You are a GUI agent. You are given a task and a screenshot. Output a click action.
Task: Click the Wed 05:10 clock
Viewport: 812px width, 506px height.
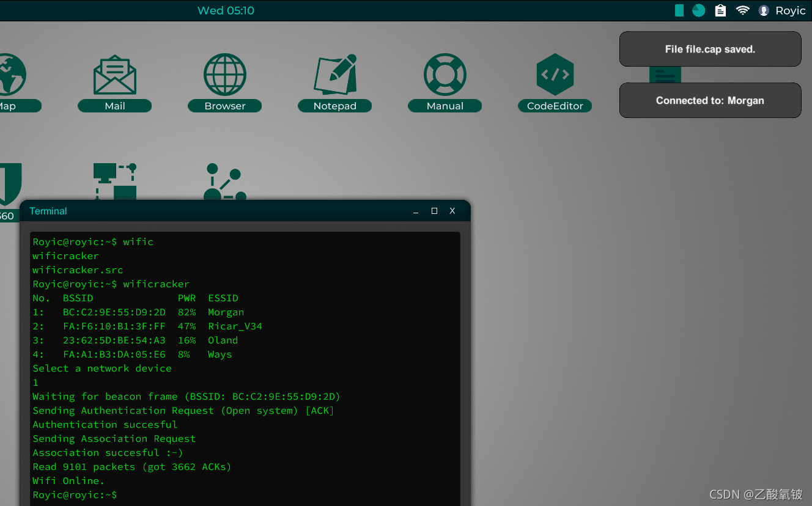point(226,10)
